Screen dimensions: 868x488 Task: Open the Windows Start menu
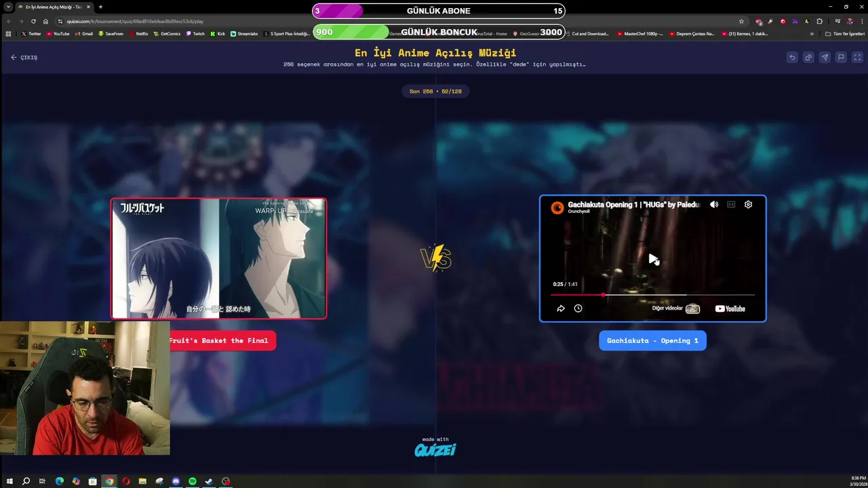9,481
